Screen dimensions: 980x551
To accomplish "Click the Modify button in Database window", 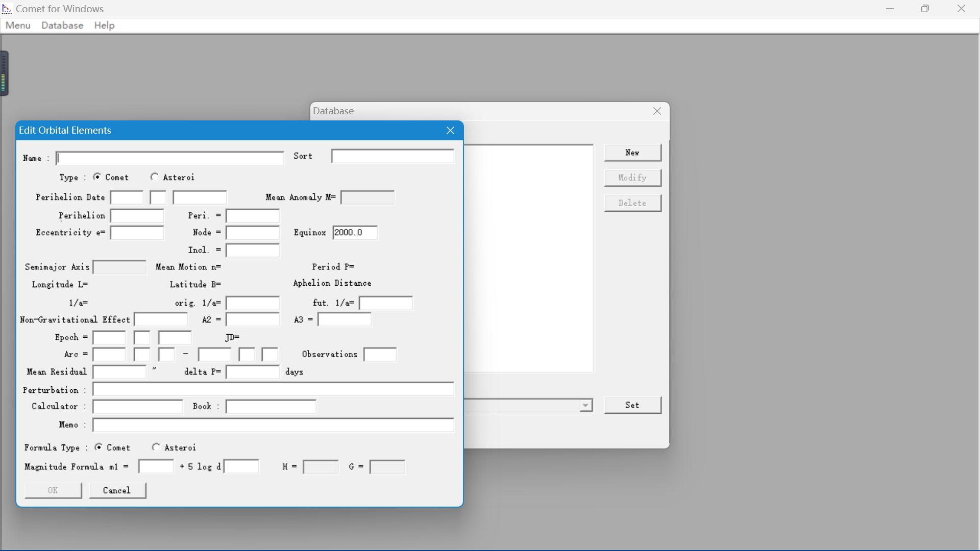I will [x=632, y=178].
